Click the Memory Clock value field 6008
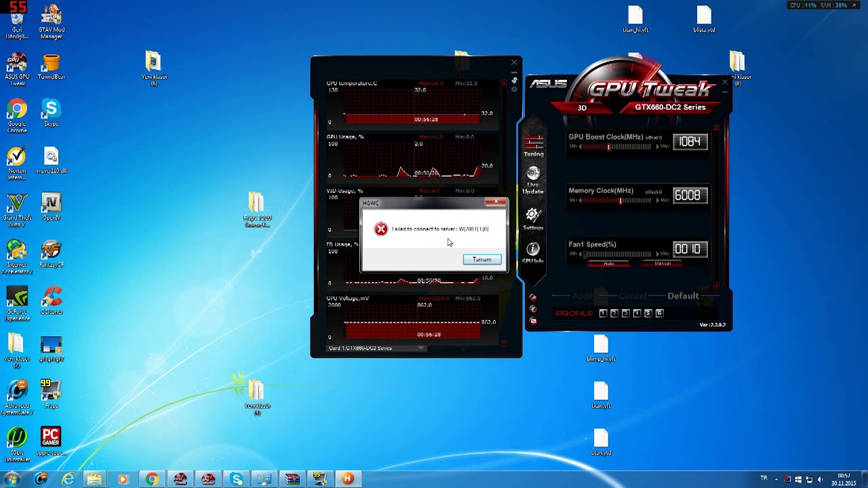 (x=690, y=195)
